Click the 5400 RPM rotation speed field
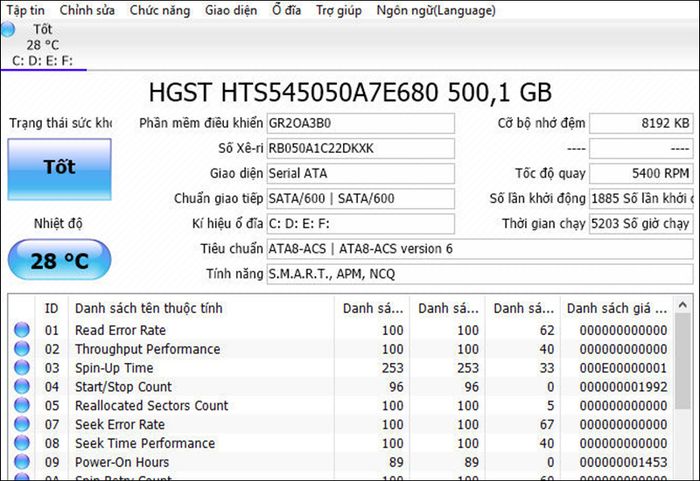 point(640,173)
